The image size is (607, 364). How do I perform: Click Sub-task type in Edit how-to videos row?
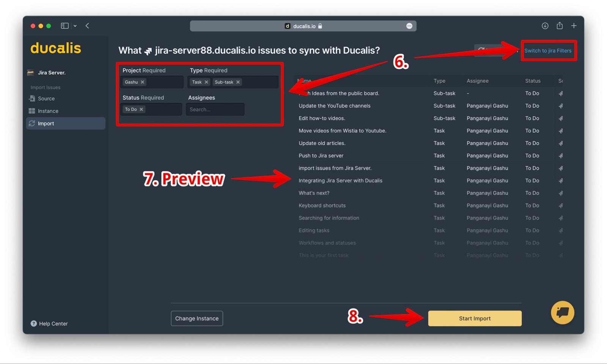[444, 118]
